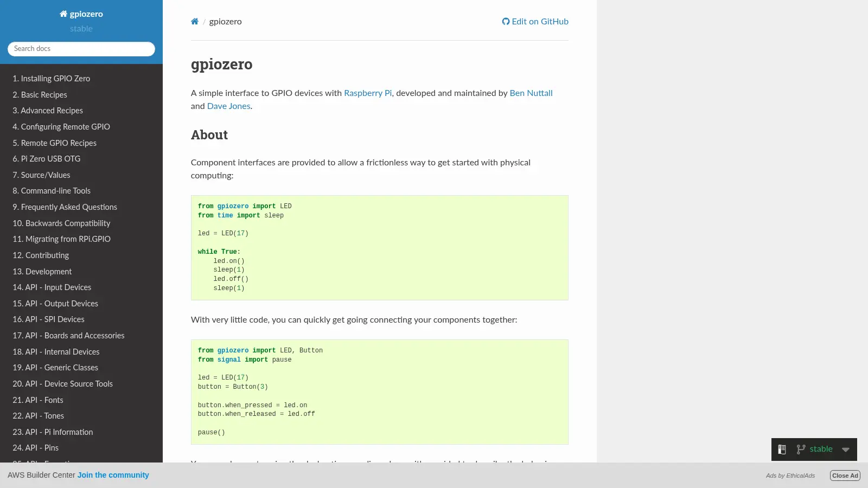868x488 pixels.
Task: Click the Search docs input field
Action: click(81, 49)
